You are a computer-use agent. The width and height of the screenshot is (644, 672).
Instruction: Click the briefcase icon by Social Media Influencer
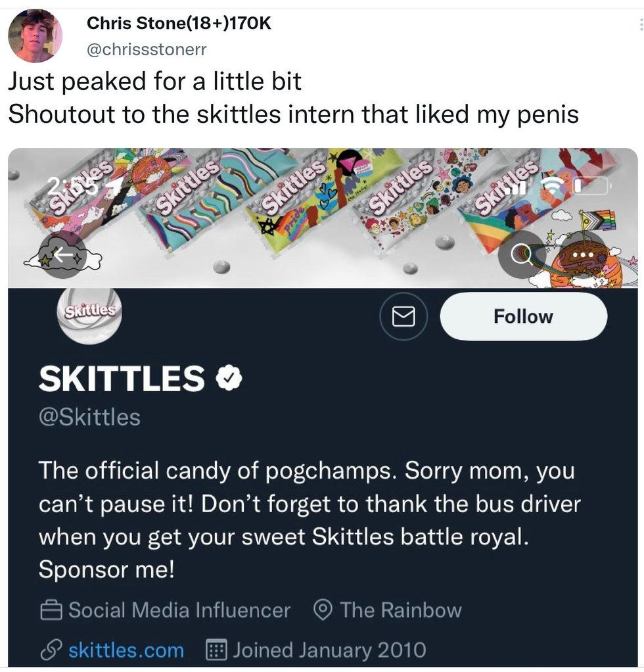pyautogui.click(x=51, y=611)
